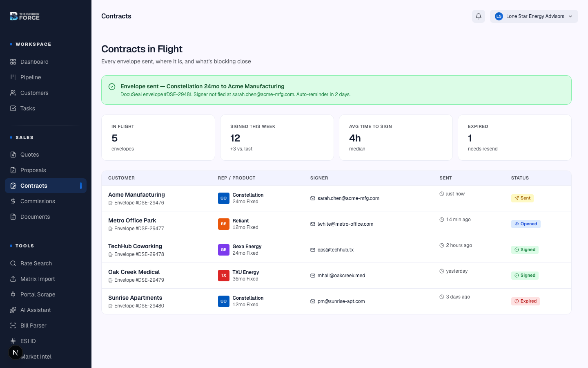588x368 pixels.
Task: Click the RE Reliant badge
Action: (x=224, y=224)
